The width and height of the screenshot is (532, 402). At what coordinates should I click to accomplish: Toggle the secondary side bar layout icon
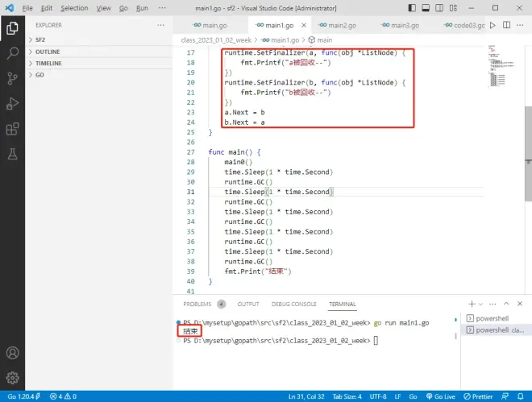[439, 8]
